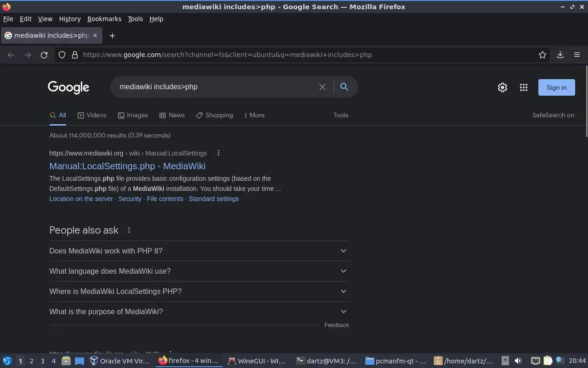Expand What language does MediaWiki use?

point(199,271)
